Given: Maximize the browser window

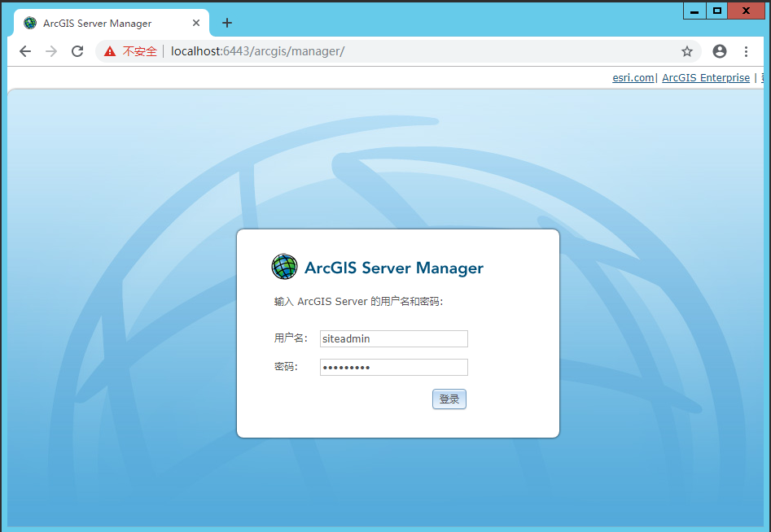Looking at the screenshot, I should (717, 11).
